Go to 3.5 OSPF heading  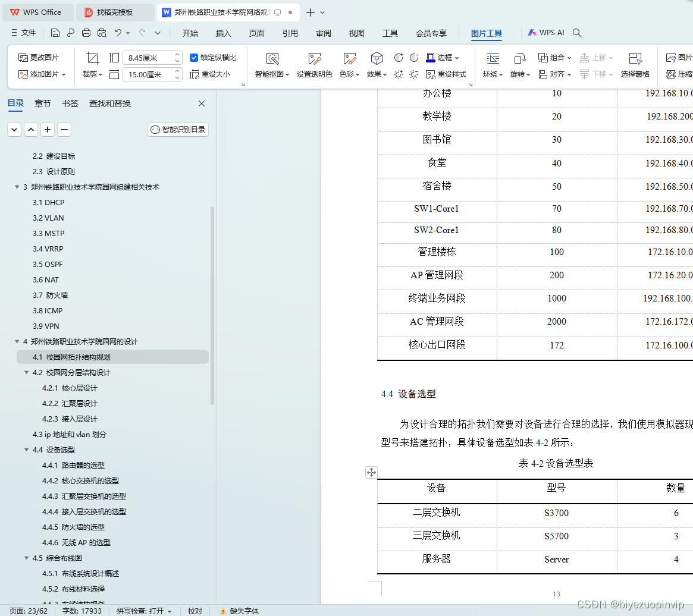pos(47,264)
